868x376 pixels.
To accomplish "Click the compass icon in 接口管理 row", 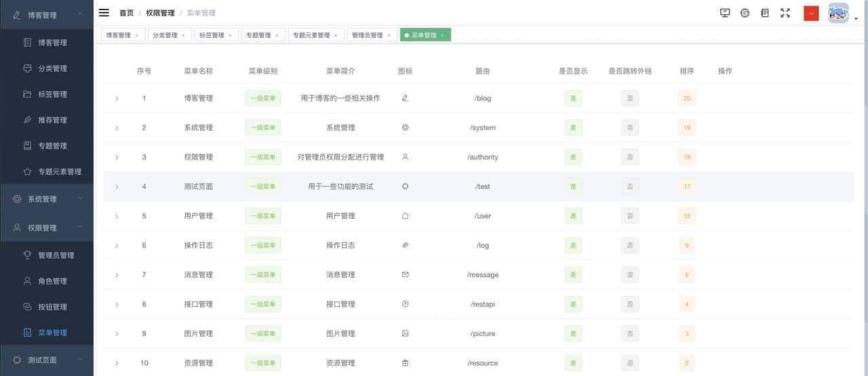I will (405, 304).
